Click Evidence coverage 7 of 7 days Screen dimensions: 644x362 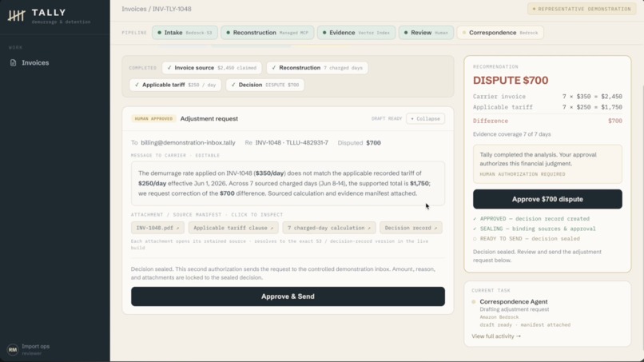(511, 134)
